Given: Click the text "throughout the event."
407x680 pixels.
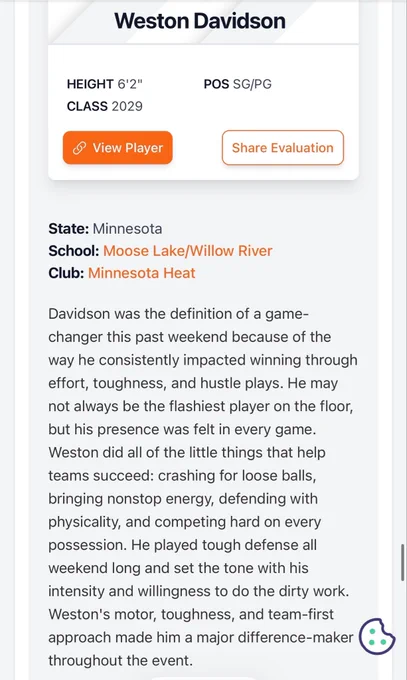Looking at the screenshot, I should [120, 660].
